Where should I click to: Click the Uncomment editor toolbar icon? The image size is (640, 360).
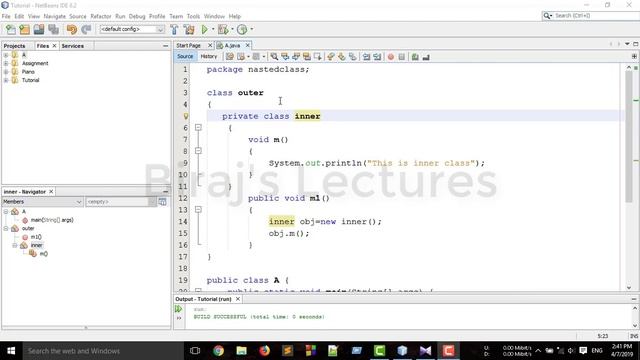[x=426, y=57]
